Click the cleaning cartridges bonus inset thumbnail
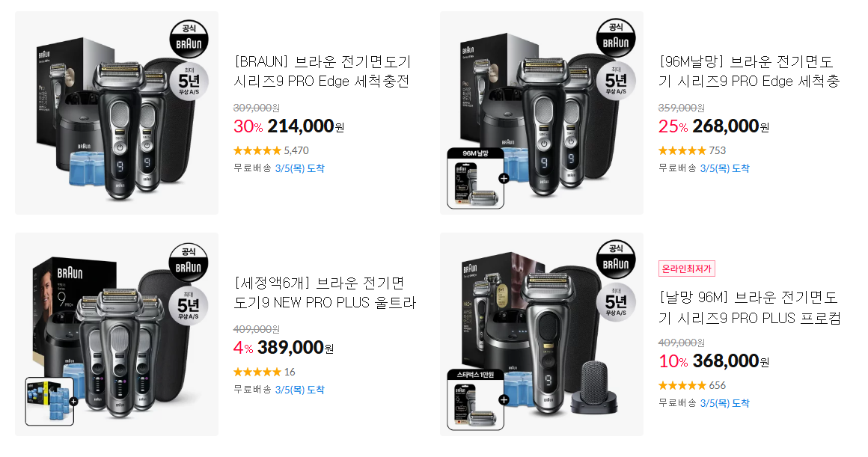The image size is (868, 457). point(50,401)
